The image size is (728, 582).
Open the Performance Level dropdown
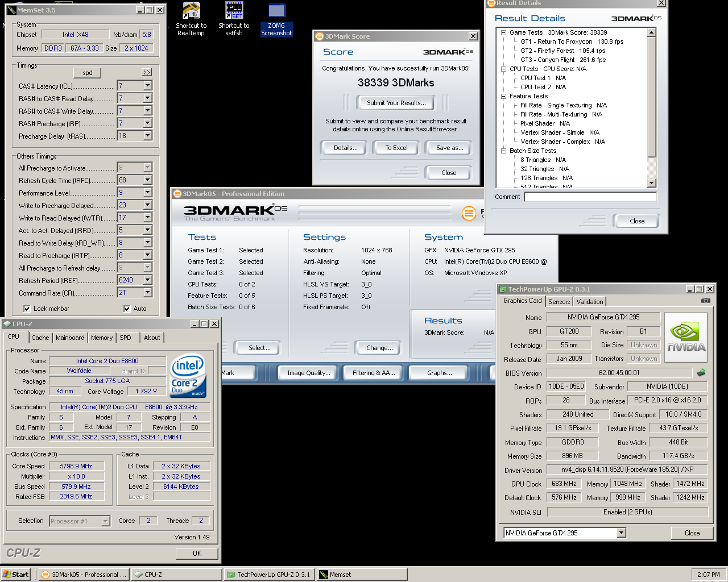pyautogui.click(x=148, y=193)
